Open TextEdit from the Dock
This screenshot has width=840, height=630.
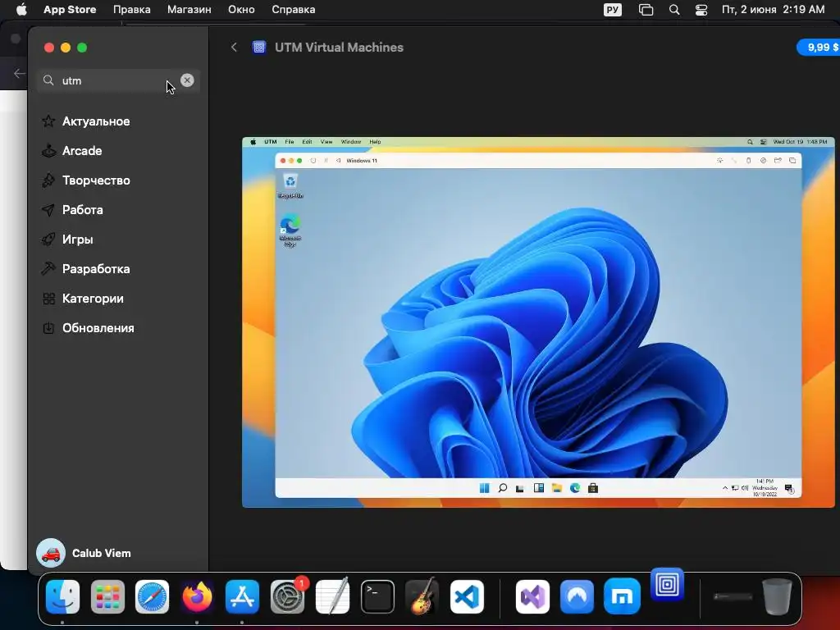[x=333, y=596]
